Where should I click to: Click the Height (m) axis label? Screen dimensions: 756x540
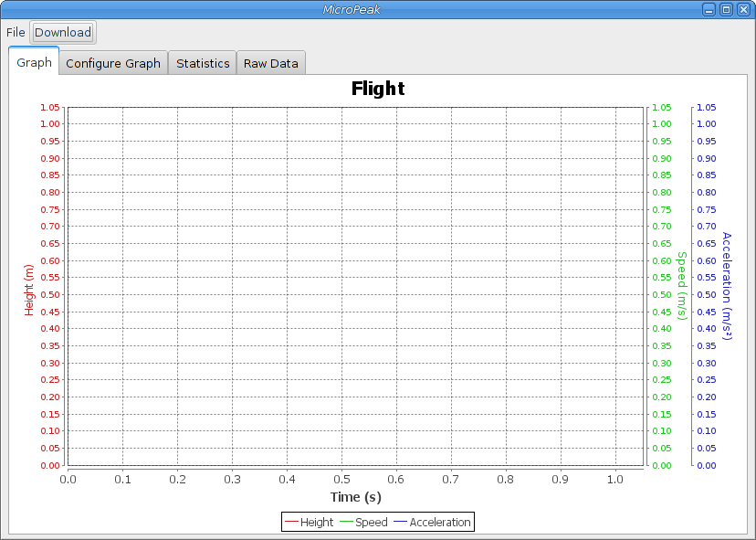coord(29,290)
